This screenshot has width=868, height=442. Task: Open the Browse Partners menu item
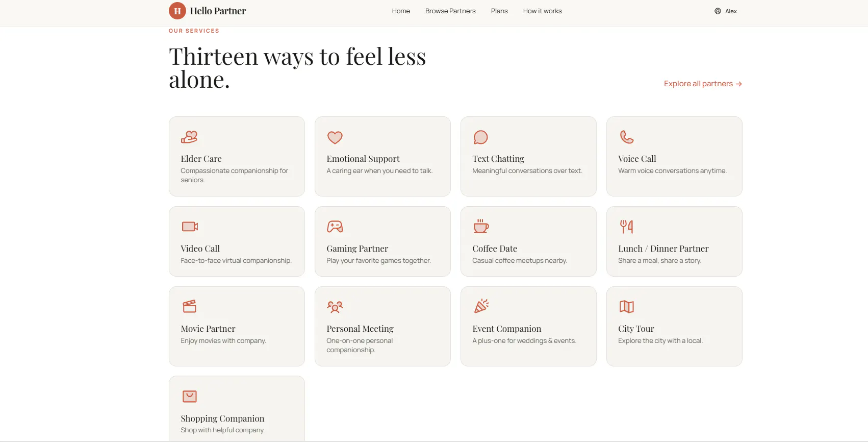pos(450,11)
